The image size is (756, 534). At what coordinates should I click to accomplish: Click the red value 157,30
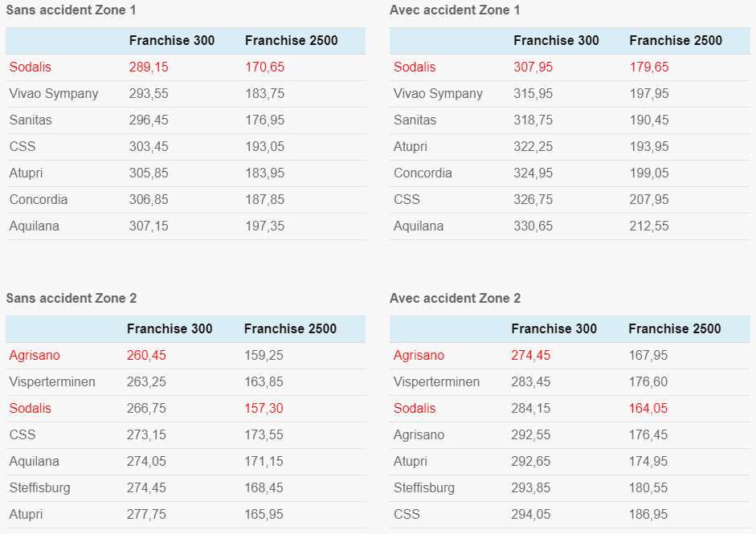click(264, 408)
